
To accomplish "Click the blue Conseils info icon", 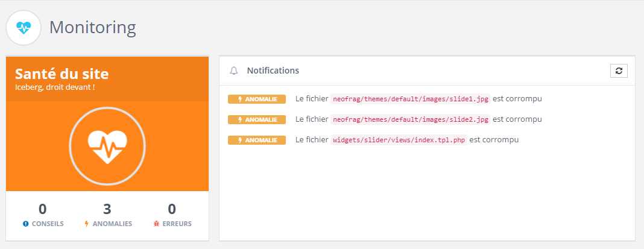I will tap(26, 224).
